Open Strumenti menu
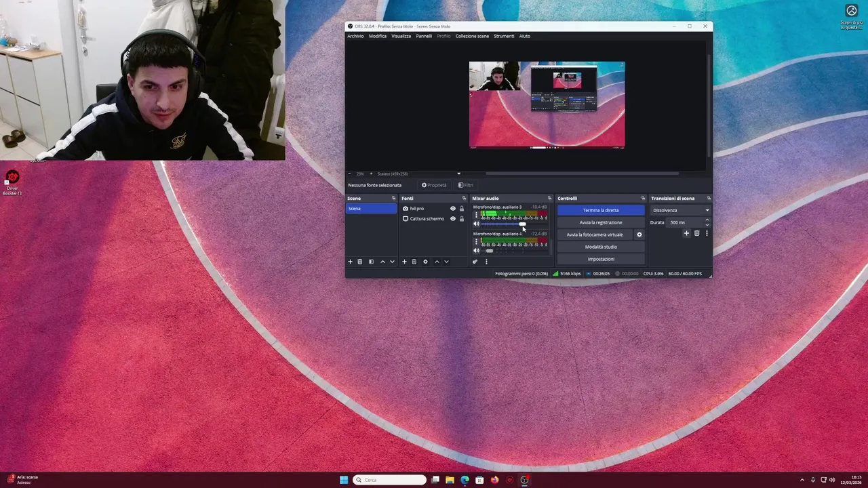868x488 pixels. coord(504,36)
